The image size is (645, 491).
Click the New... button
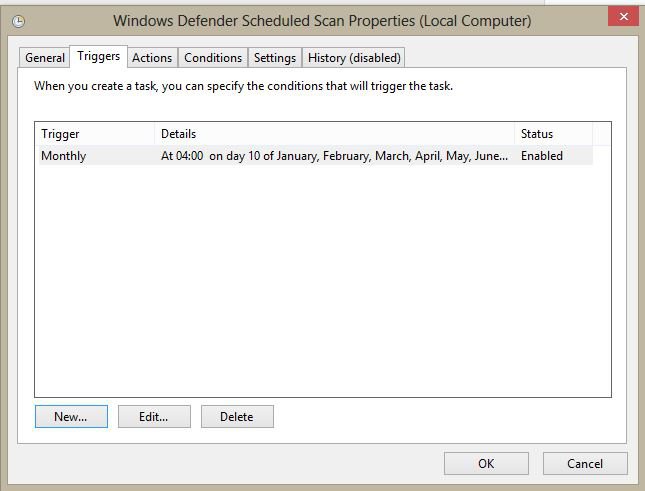click(x=71, y=417)
